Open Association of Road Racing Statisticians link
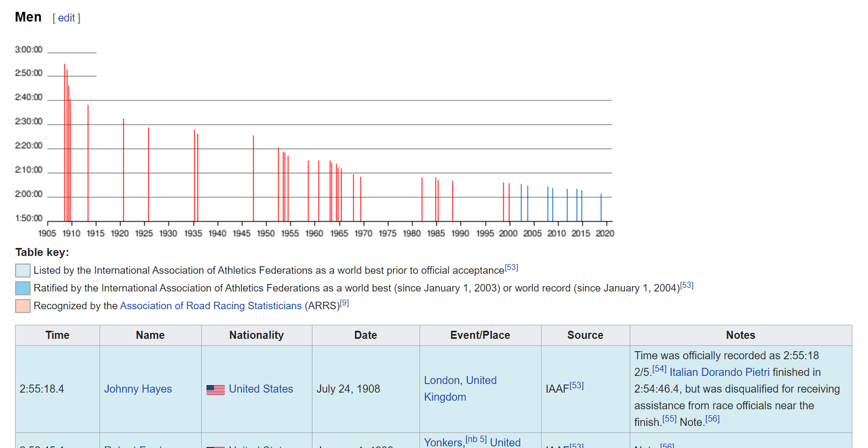Viewport: 868px width, 448px height. 211,306
